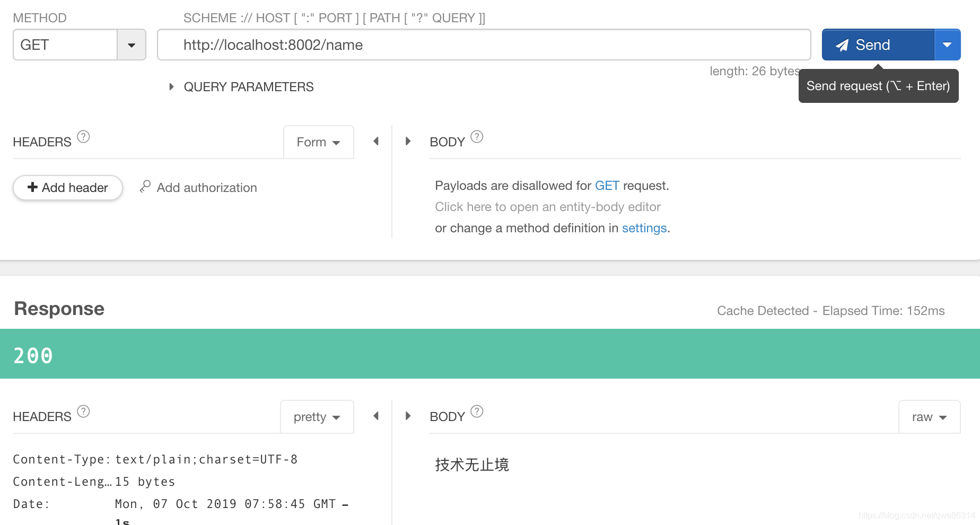Screen dimensions: 980x525
Task: Click the 200 status code
Action: pos(33,355)
